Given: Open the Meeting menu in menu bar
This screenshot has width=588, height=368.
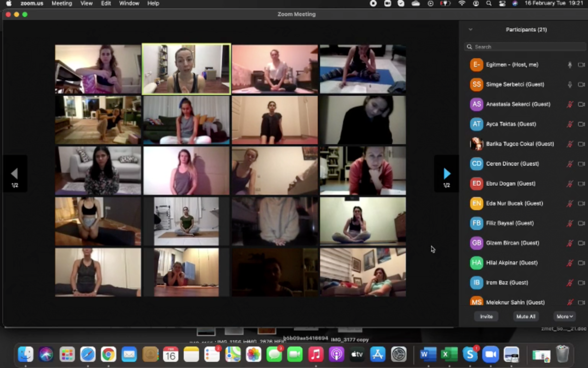Looking at the screenshot, I should [62, 3].
